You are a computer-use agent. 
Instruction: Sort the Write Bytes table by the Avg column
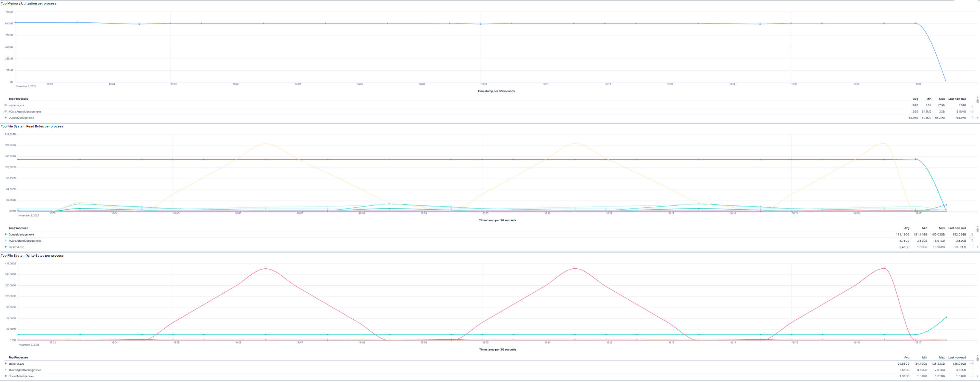[x=907, y=357]
